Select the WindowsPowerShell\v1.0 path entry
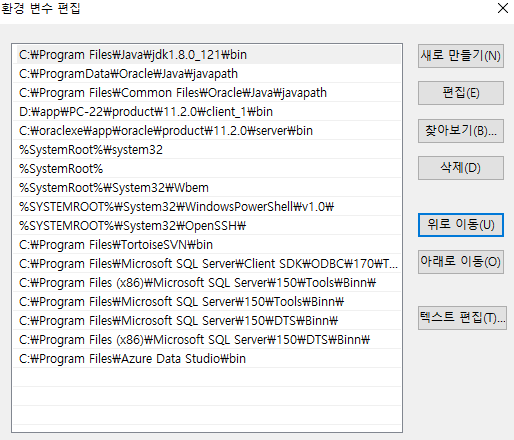514x440 pixels. (x=207, y=207)
